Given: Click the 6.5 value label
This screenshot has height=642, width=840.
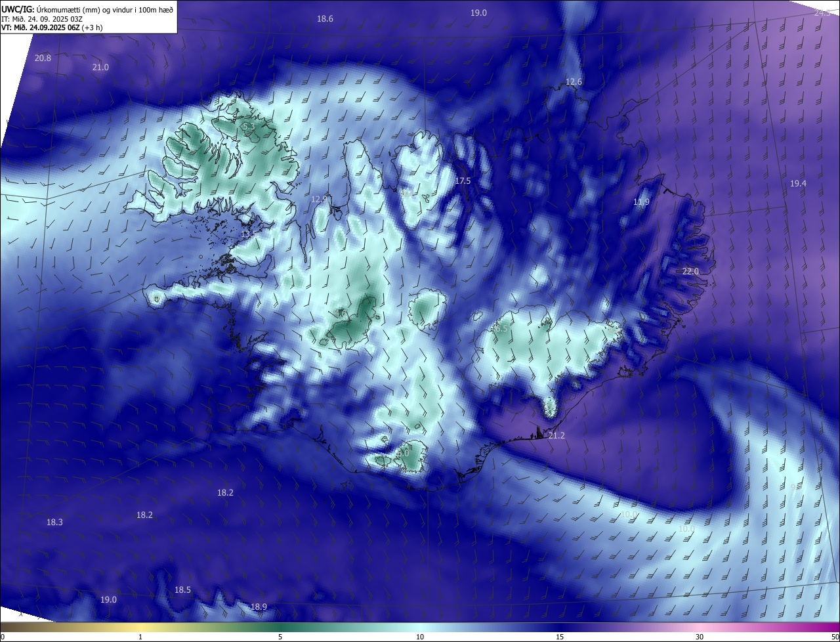Looking at the screenshot, I should (x=501, y=329).
